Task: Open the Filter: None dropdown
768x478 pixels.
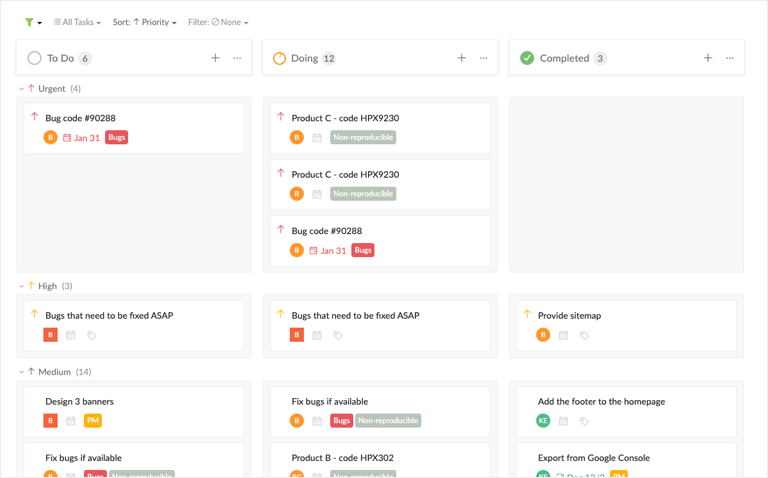Action: coord(218,22)
